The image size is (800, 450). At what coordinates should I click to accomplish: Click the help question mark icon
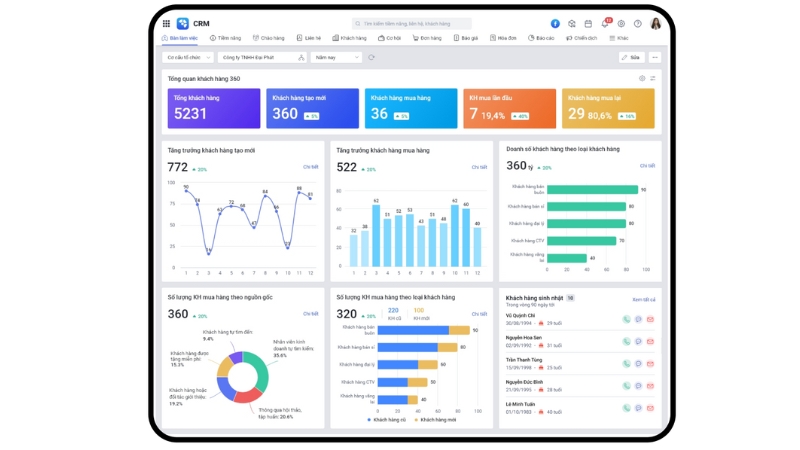(637, 23)
